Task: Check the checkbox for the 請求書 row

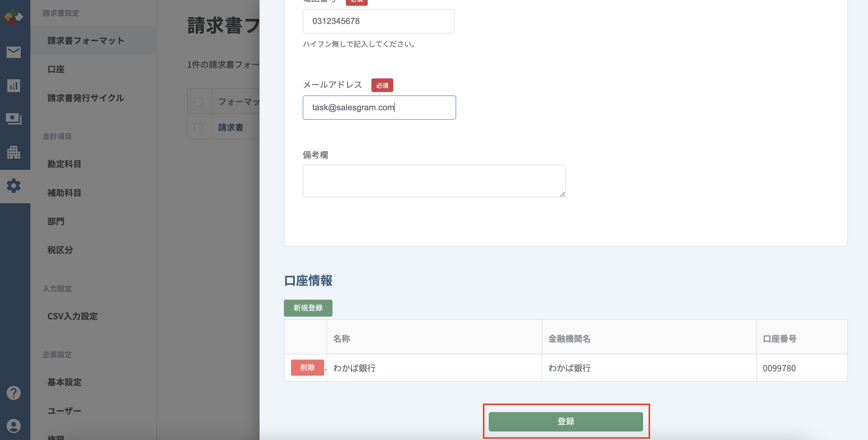Action: (198, 127)
